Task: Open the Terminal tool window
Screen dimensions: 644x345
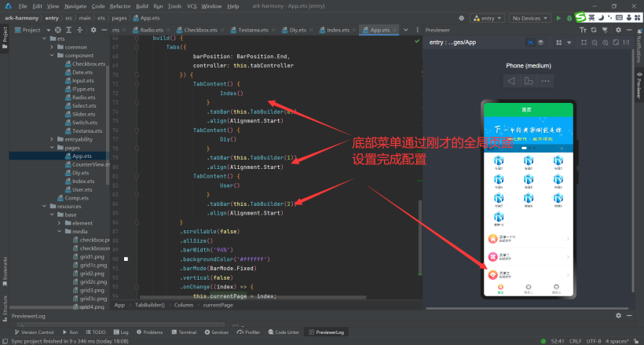Action: (184, 332)
